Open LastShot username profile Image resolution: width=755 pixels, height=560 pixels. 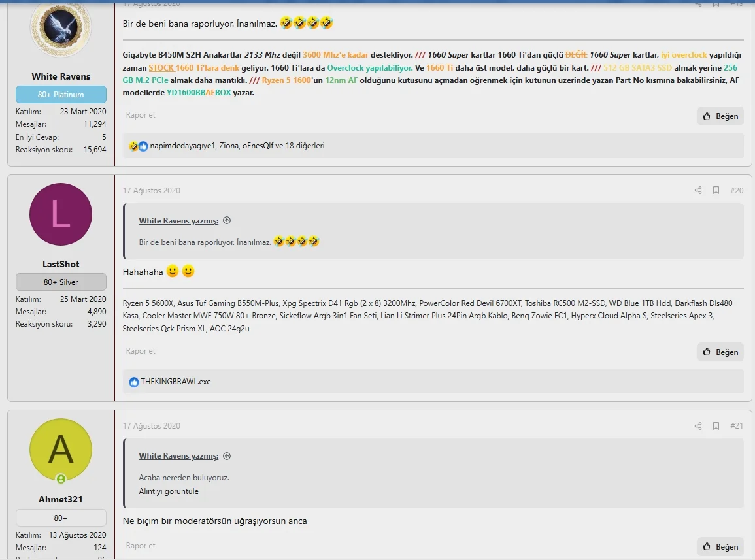(61, 264)
